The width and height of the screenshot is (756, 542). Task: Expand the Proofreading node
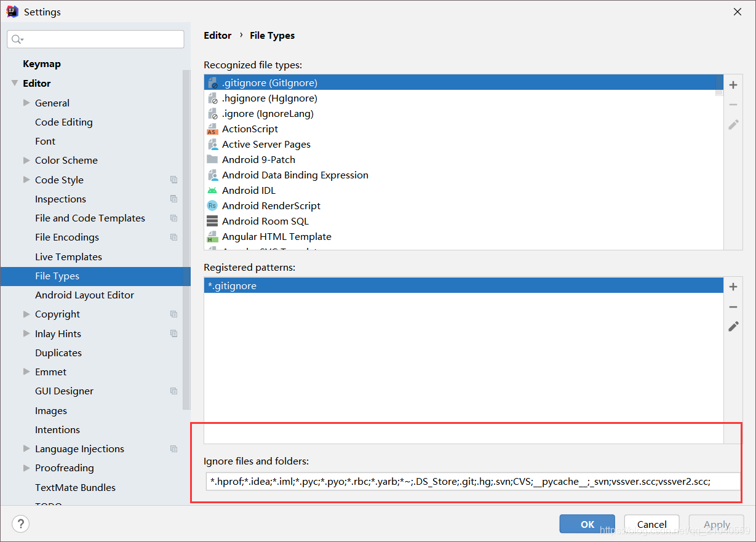click(x=26, y=468)
